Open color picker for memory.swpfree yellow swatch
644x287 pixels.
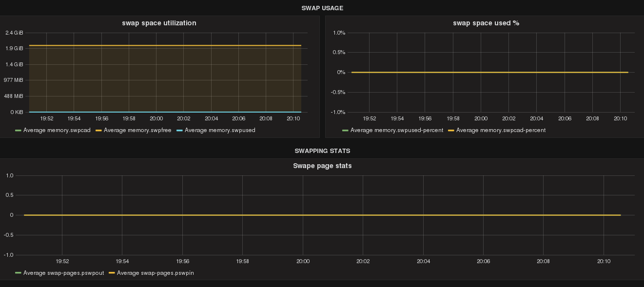pos(98,131)
